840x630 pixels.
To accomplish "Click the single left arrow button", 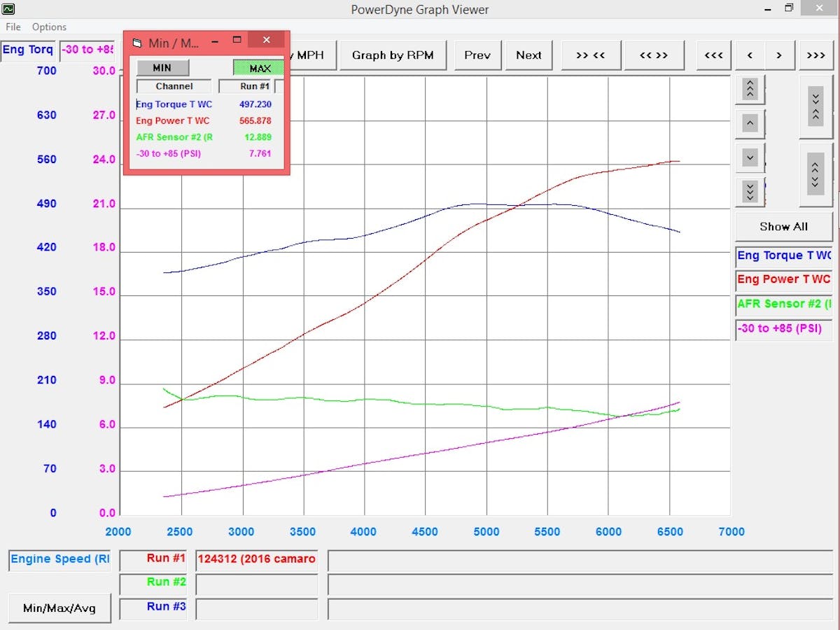I will 750,55.
